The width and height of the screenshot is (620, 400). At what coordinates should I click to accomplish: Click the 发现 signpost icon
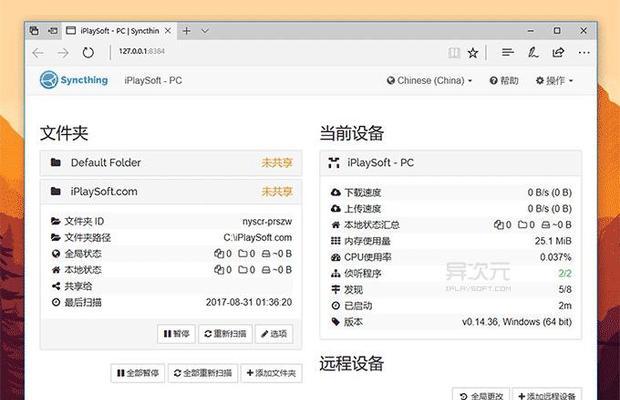tap(335, 290)
